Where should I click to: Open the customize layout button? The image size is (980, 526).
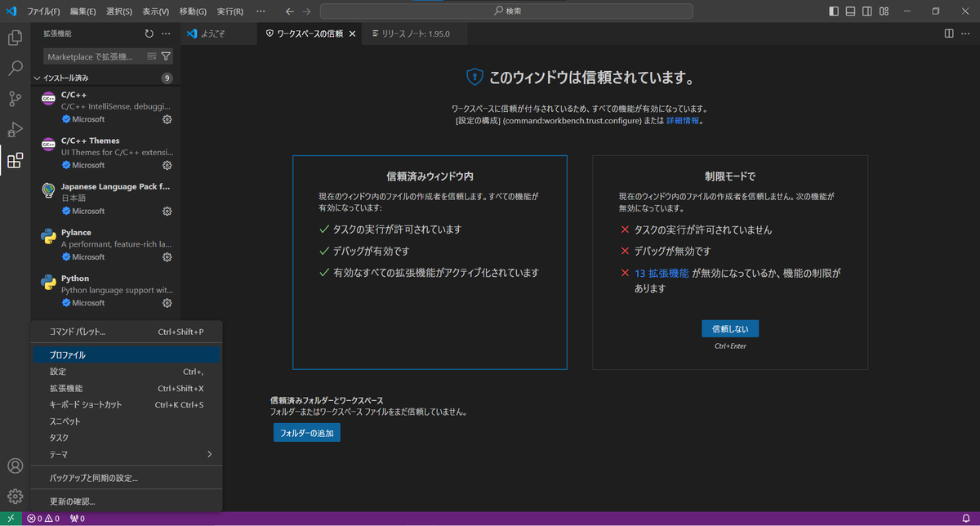click(x=884, y=11)
